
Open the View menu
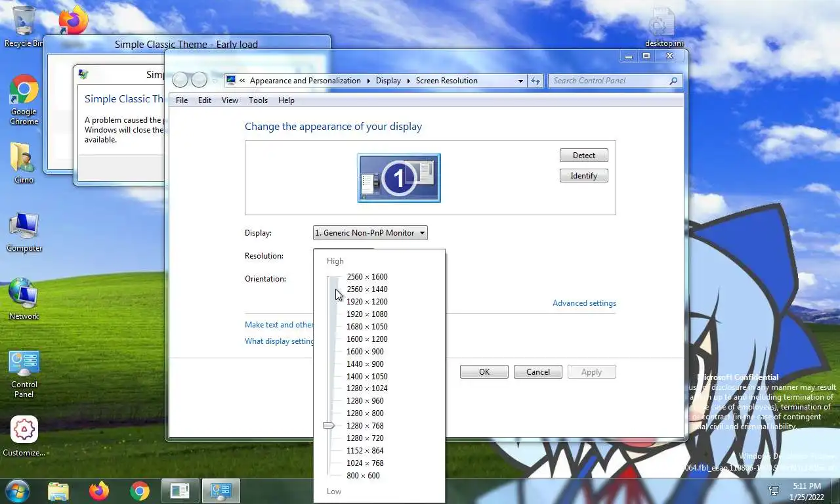click(x=230, y=100)
